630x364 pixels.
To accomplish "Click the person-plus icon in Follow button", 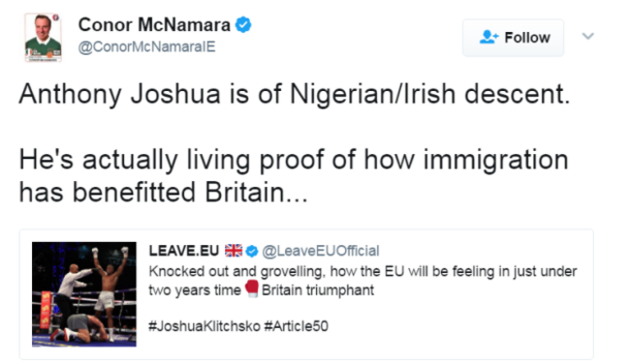I will [x=488, y=37].
